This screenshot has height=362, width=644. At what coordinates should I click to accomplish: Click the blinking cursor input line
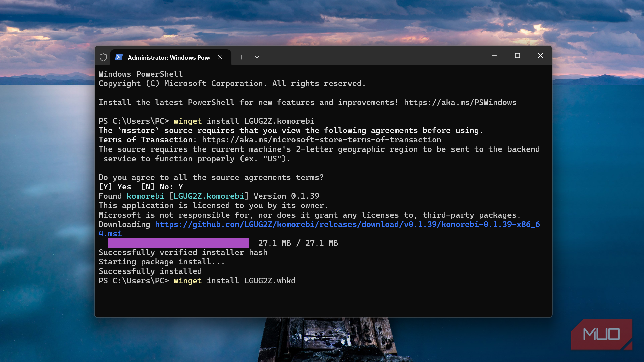99,290
